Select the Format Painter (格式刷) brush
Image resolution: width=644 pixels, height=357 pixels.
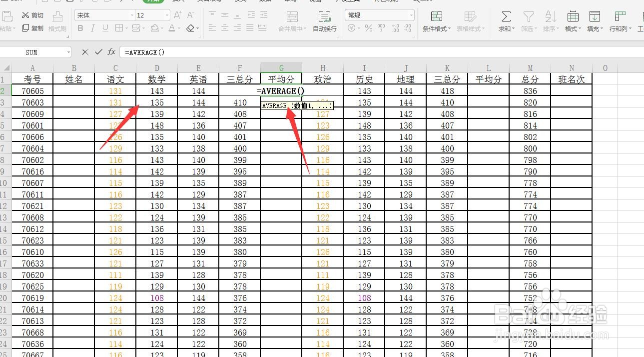click(57, 21)
